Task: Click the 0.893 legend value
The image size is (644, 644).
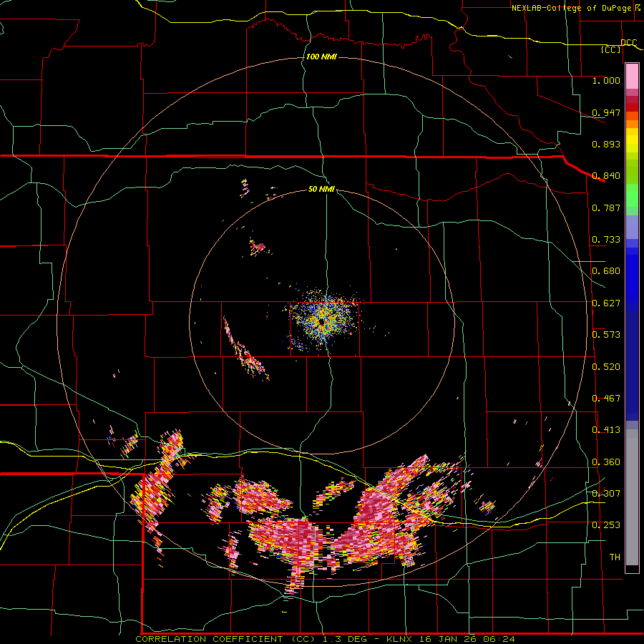Action: coord(606,144)
